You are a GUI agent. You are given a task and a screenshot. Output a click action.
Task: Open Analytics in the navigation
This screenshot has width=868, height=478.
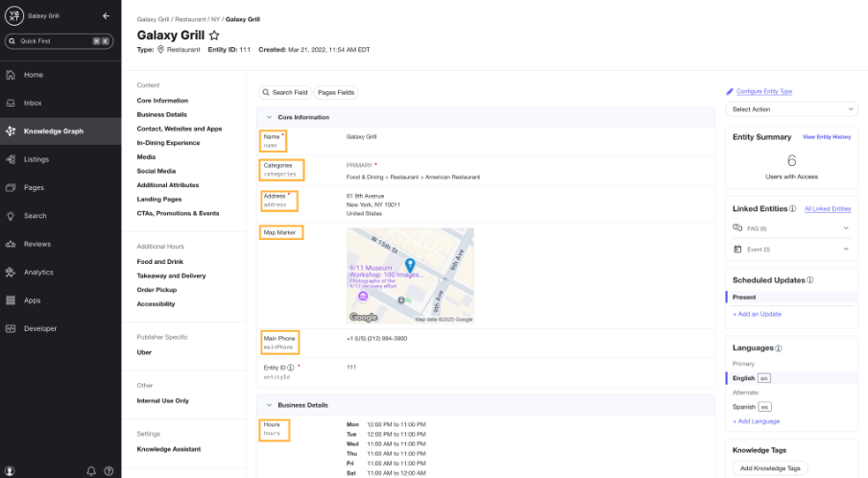tap(38, 273)
